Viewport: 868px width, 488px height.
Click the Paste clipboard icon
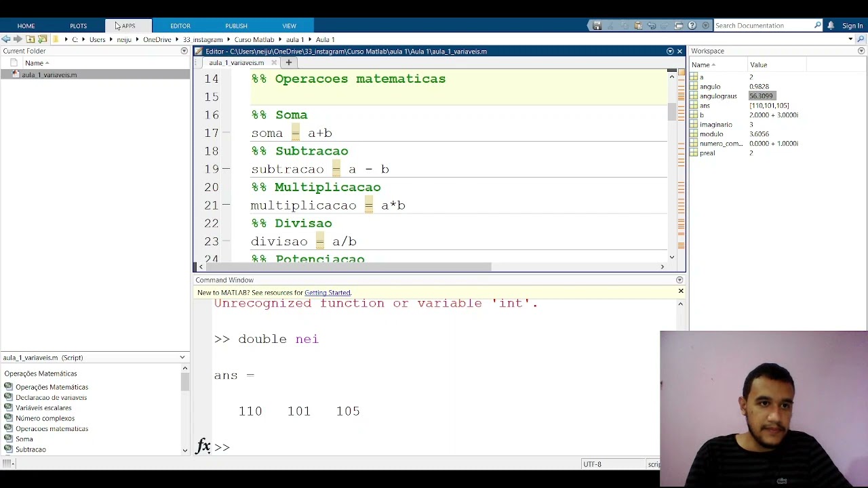coord(638,26)
